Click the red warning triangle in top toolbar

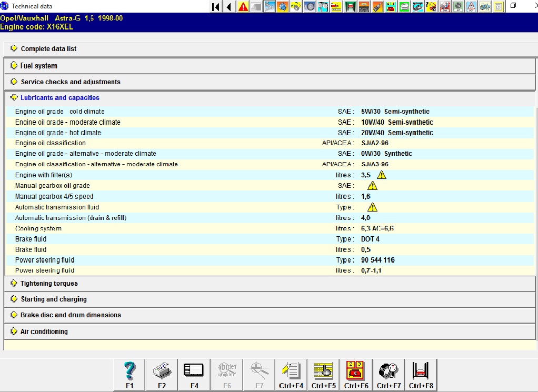(x=243, y=7)
